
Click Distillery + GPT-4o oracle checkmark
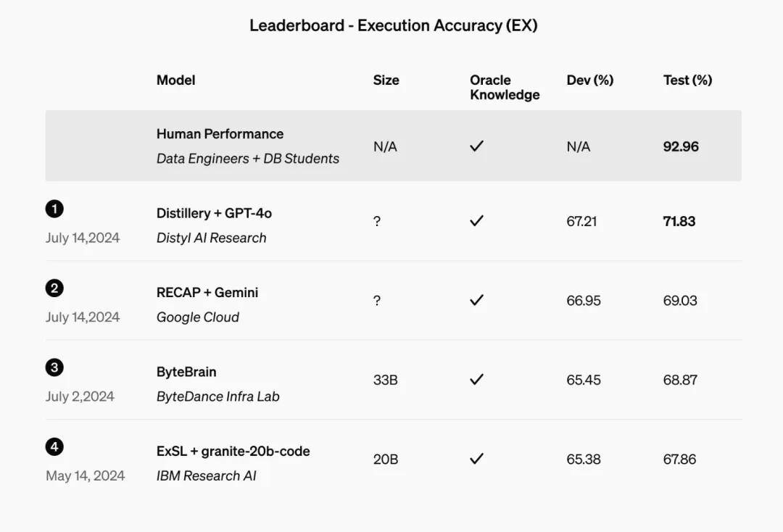477,220
